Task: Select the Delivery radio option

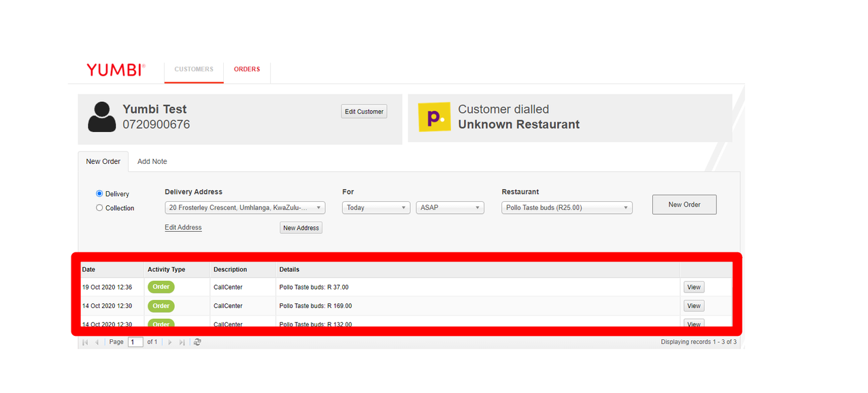Action: coord(99,194)
